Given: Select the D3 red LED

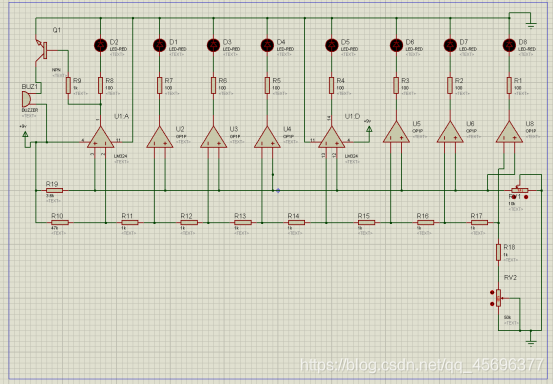Looking at the screenshot, I should pos(213,45).
